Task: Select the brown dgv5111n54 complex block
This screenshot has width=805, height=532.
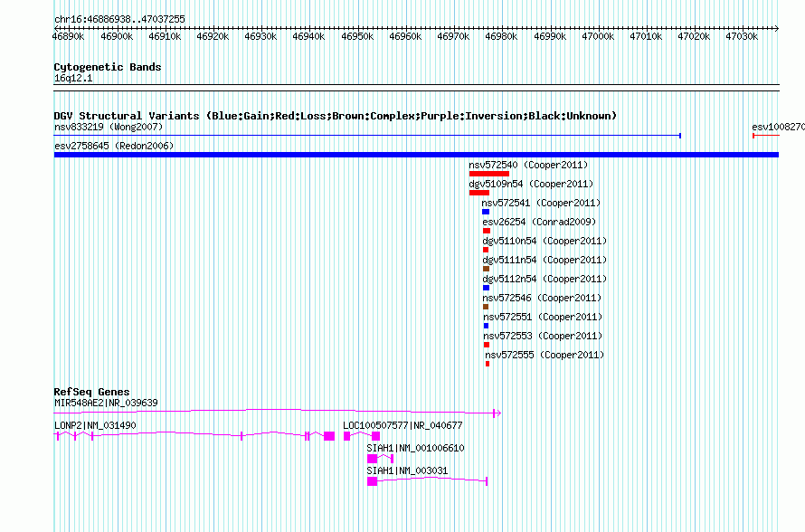Action: pos(487,269)
